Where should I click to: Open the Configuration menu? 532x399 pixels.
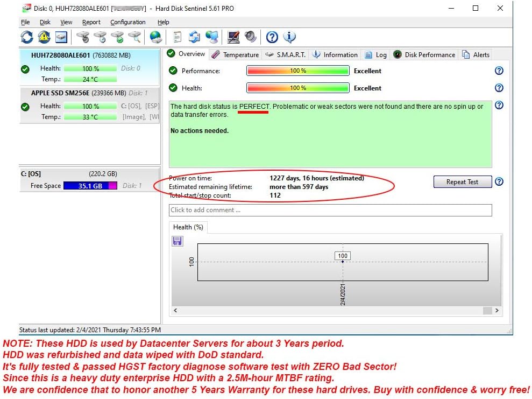[127, 22]
